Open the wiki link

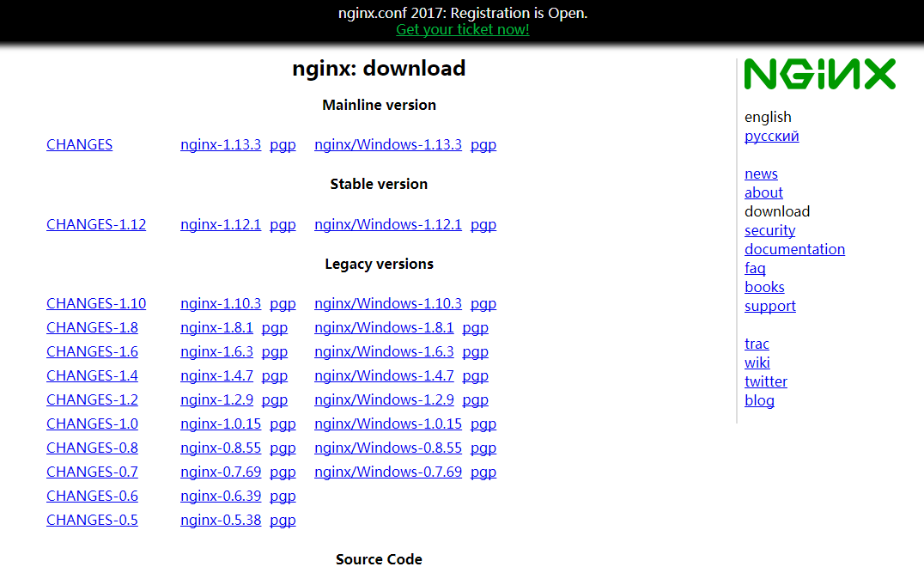click(x=757, y=363)
